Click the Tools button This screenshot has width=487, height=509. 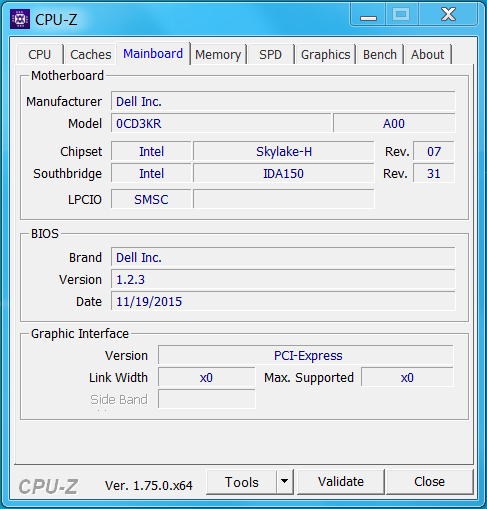pyautogui.click(x=242, y=482)
